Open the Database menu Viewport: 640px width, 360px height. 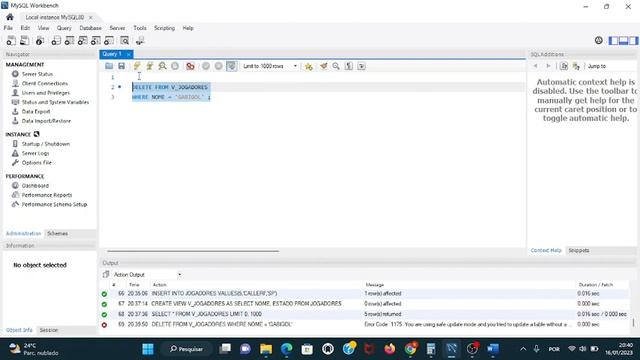[91, 28]
